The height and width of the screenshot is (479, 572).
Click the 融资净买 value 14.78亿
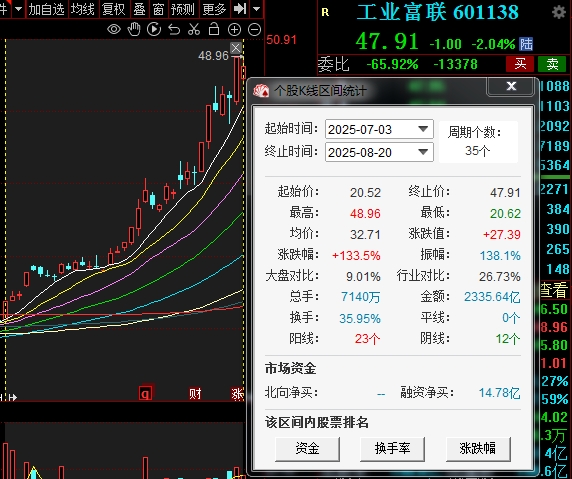tap(499, 393)
